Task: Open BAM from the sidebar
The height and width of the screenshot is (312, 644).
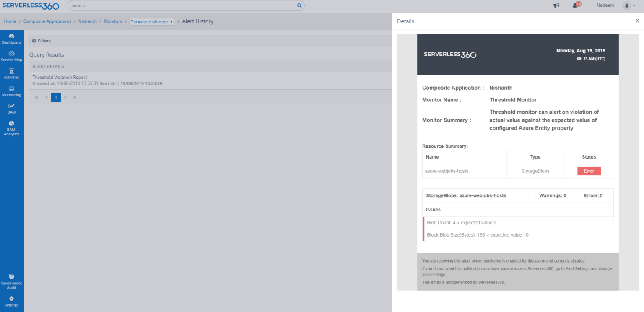Action: (11, 109)
